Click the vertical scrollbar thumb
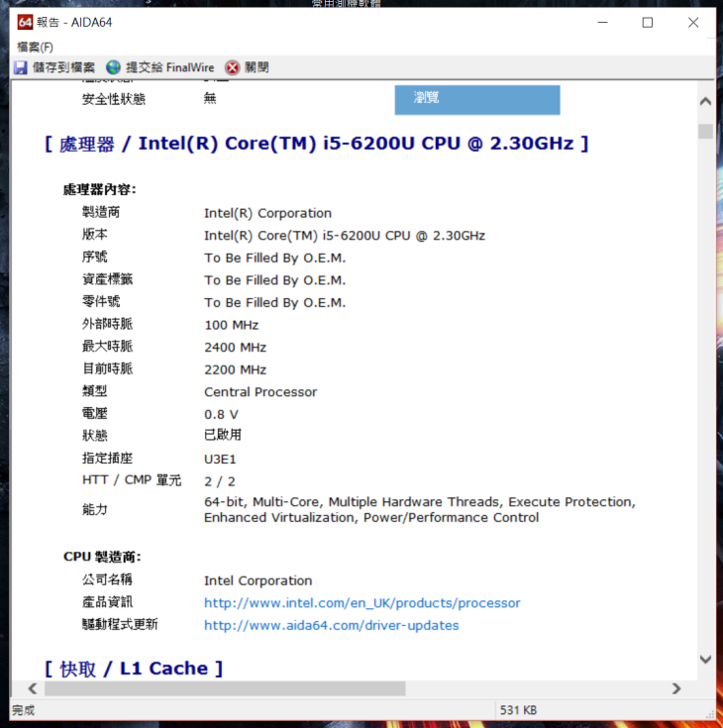 pos(705,131)
